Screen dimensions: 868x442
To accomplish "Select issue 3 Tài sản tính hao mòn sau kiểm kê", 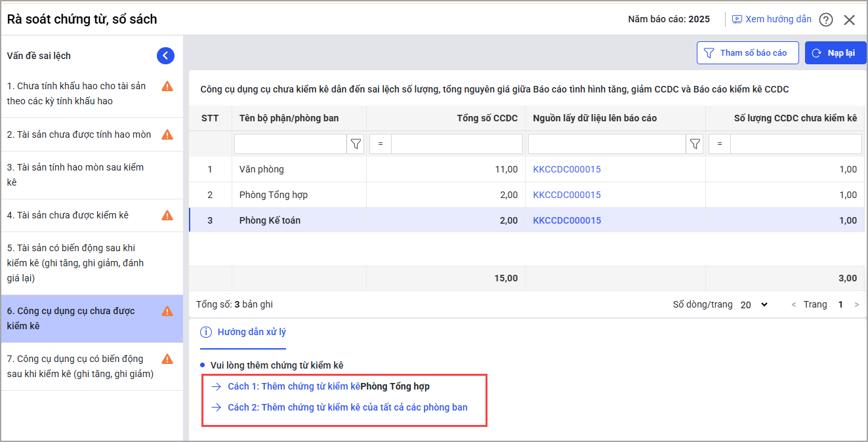I will pyautogui.click(x=75, y=174).
